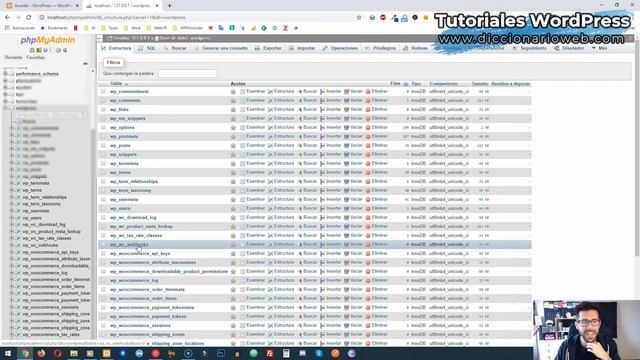The height and width of the screenshot is (360, 640).
Task: Click Vaciar on the wp_ms_snippets row
Action: click(x=353, y=118)
